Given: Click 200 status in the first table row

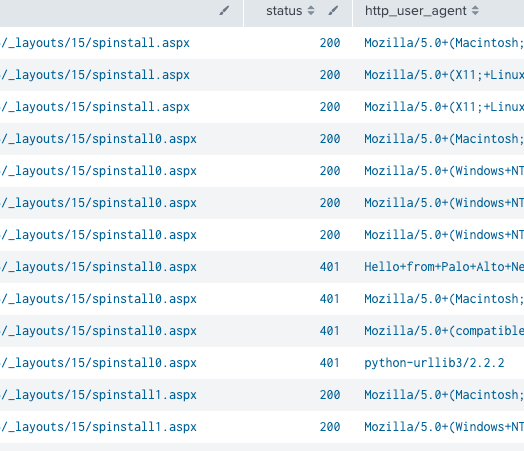Looking at the screenshot, I should pos(330,43).
